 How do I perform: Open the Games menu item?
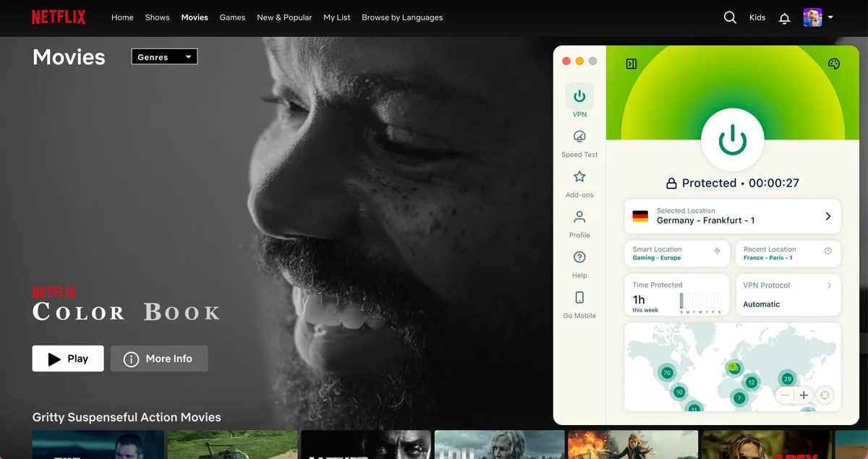coord(232,17)
